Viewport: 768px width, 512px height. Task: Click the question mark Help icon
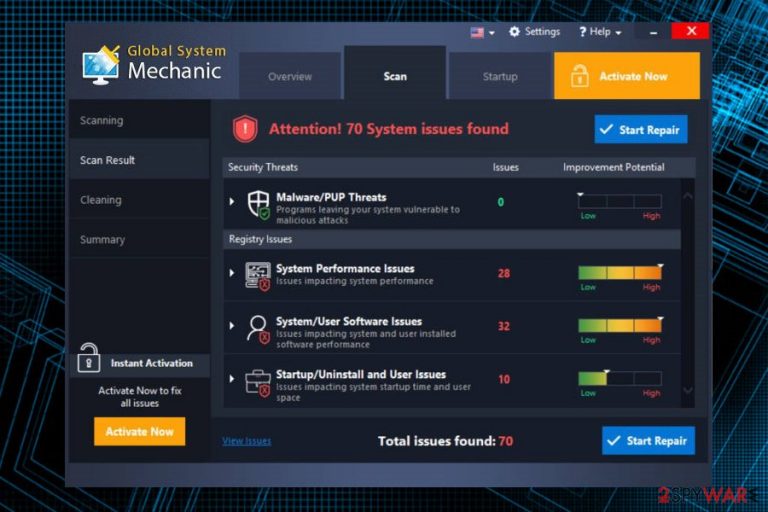click(x=582, y=32)
